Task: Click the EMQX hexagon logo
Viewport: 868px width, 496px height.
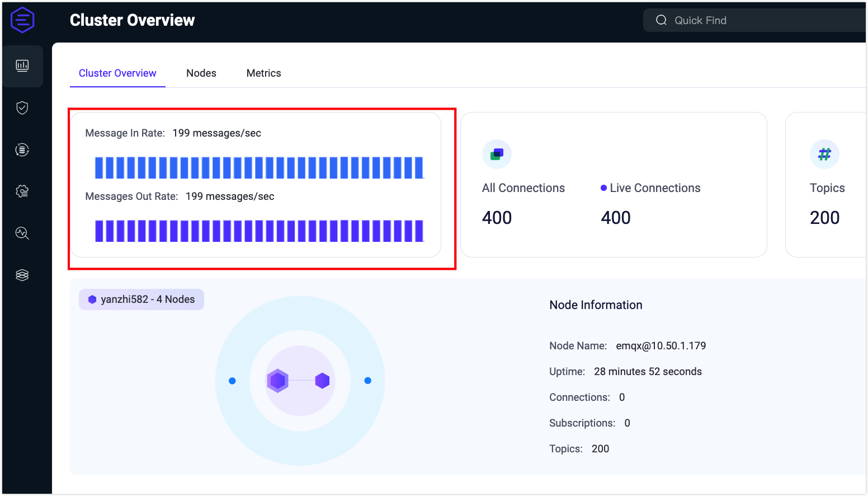Action: click(x=22, y=20)
